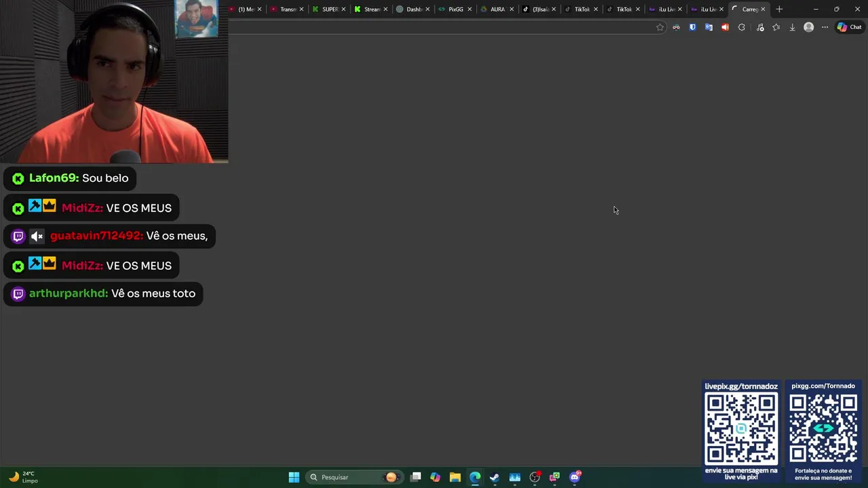Viewport: 868px width, 488px height.
Task: Open OBS Studio from the taskbar
Action: (534, 477)
